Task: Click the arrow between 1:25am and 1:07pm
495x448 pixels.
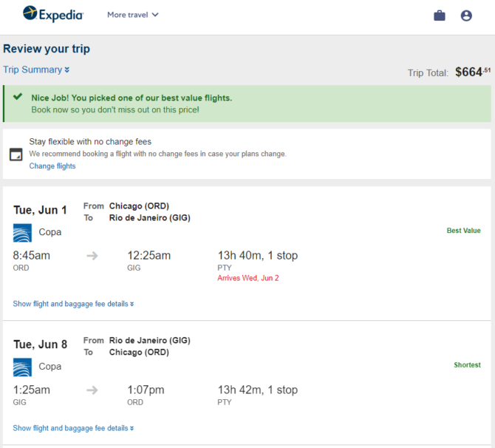Action: (92, 390)
